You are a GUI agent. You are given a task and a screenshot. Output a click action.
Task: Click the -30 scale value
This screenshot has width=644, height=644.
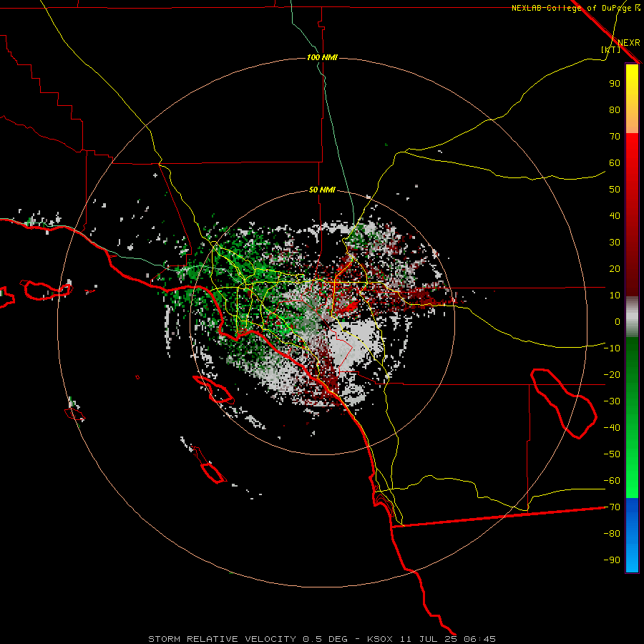612,401
